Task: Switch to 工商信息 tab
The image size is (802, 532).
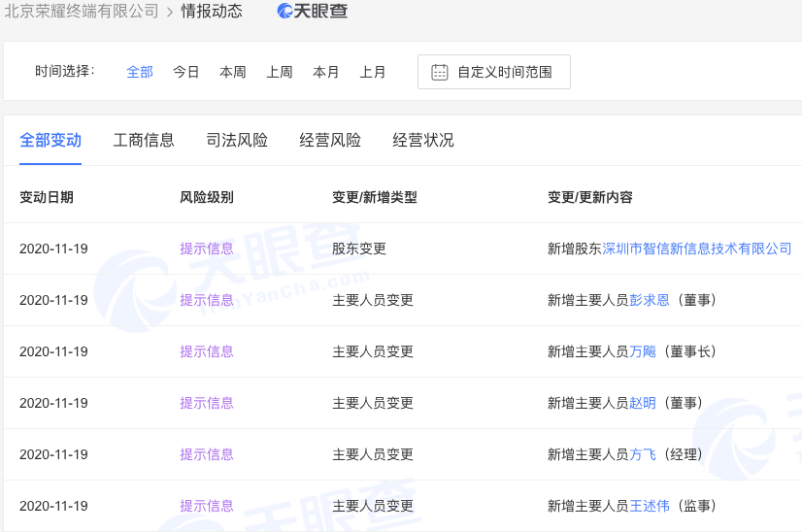Action: pos(144,140)
